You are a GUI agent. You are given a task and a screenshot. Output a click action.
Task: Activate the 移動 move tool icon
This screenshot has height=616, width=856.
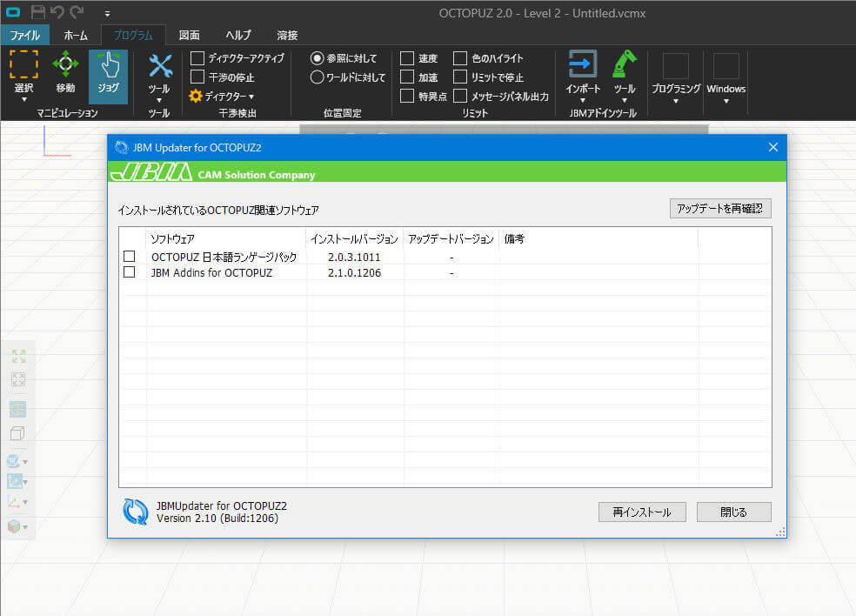[65, 64]
